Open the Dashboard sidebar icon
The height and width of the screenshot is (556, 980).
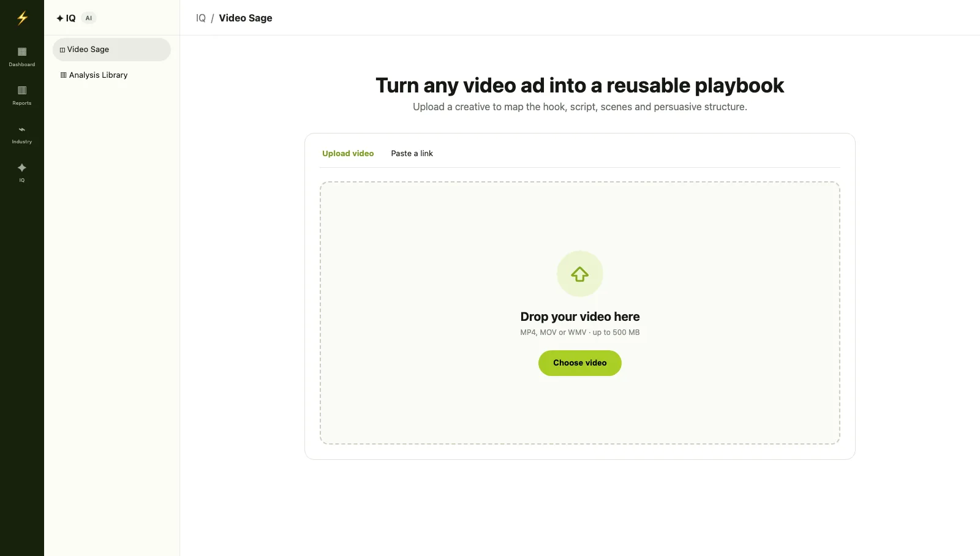click(22, 56)
